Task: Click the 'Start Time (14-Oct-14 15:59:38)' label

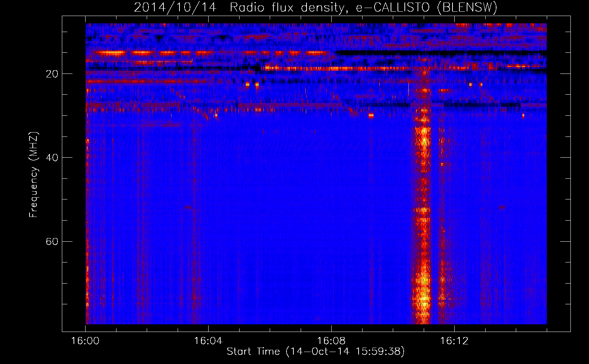Action: tap(316, 351)
